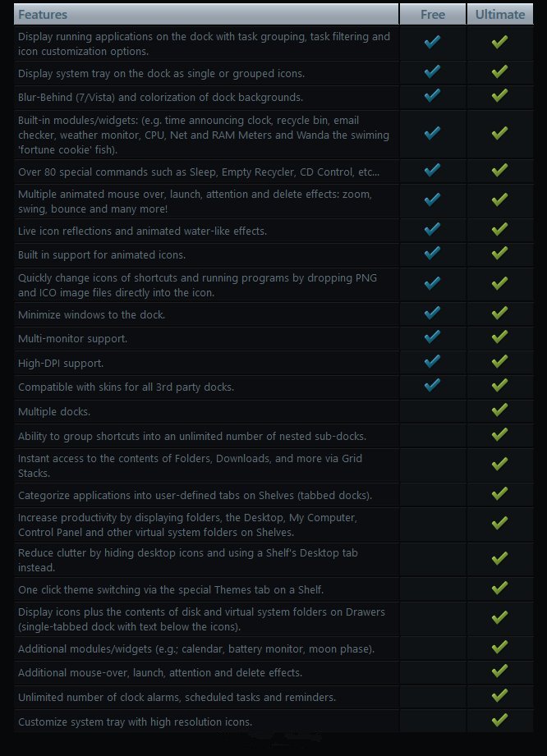The width and height of the screenshot is (547, 756).
Task: Click 'Additional modules/widgets' feature description
Action: [x=196, y=648]
